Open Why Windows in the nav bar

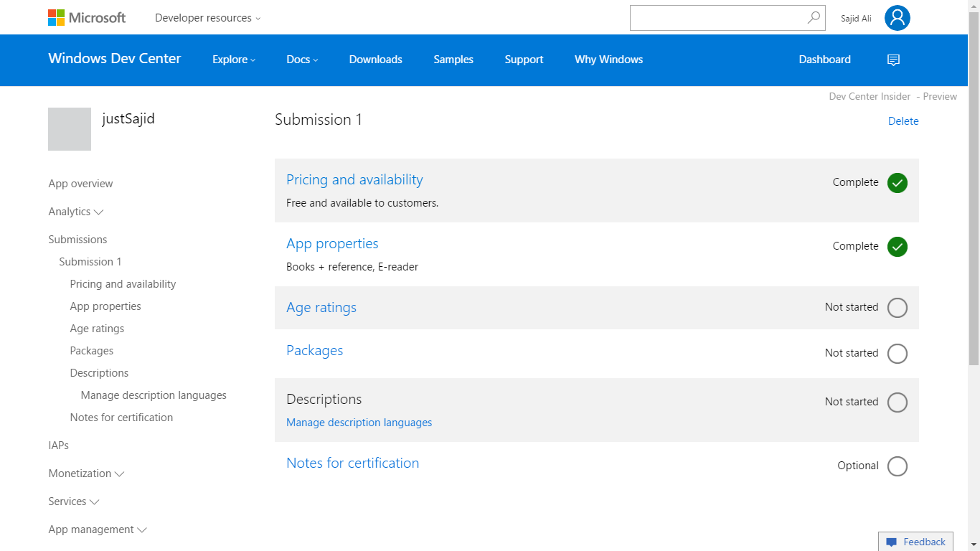click(608, 60)
